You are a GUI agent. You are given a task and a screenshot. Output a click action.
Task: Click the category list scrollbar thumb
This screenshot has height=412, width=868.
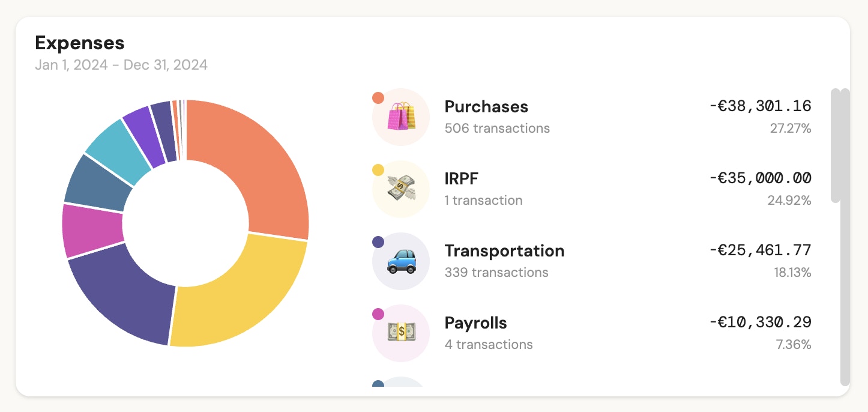(836, 145)
